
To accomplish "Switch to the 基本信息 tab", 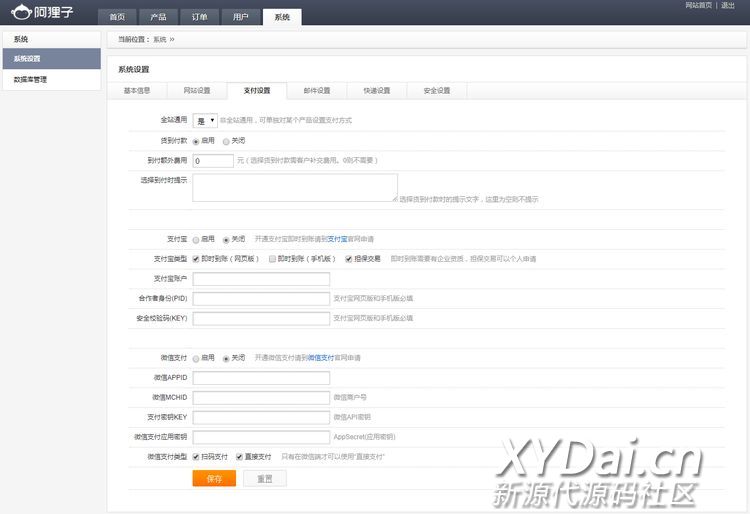I will (x=137, y=90).
